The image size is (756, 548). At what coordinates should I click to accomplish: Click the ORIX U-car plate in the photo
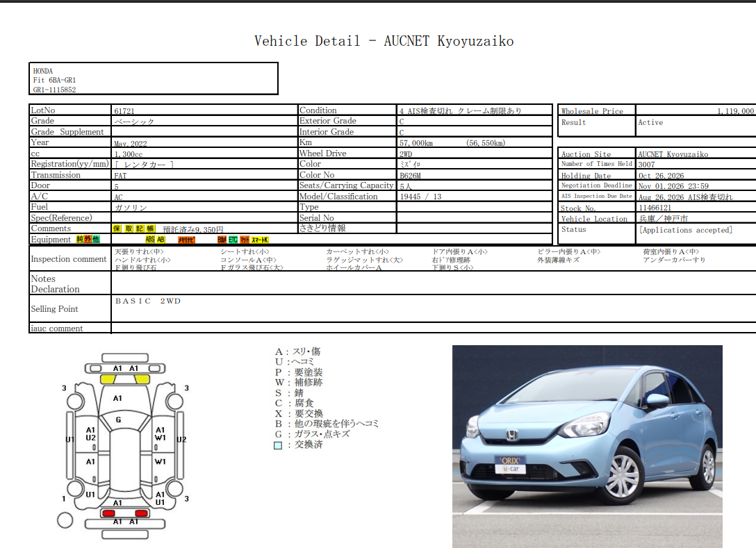(511, 465)
